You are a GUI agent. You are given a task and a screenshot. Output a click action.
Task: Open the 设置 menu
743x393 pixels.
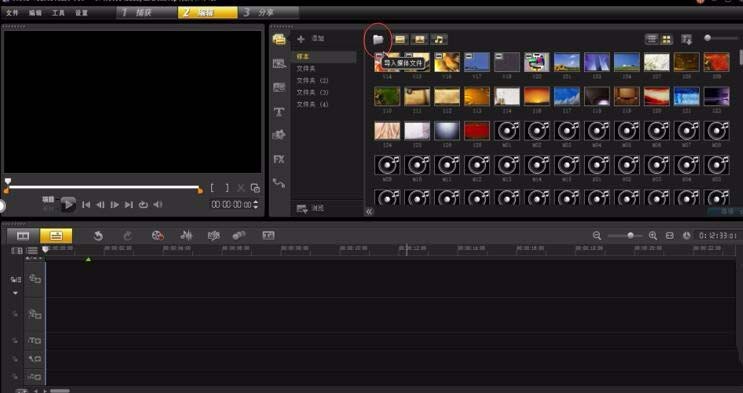tap(82, 13)
